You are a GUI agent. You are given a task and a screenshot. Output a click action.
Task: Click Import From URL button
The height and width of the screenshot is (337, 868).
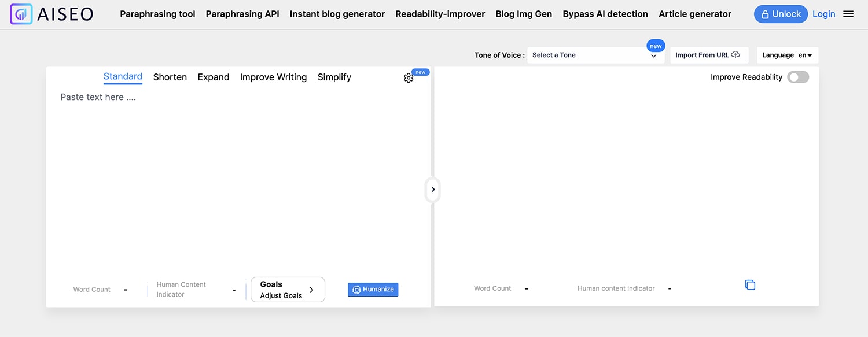708,55
